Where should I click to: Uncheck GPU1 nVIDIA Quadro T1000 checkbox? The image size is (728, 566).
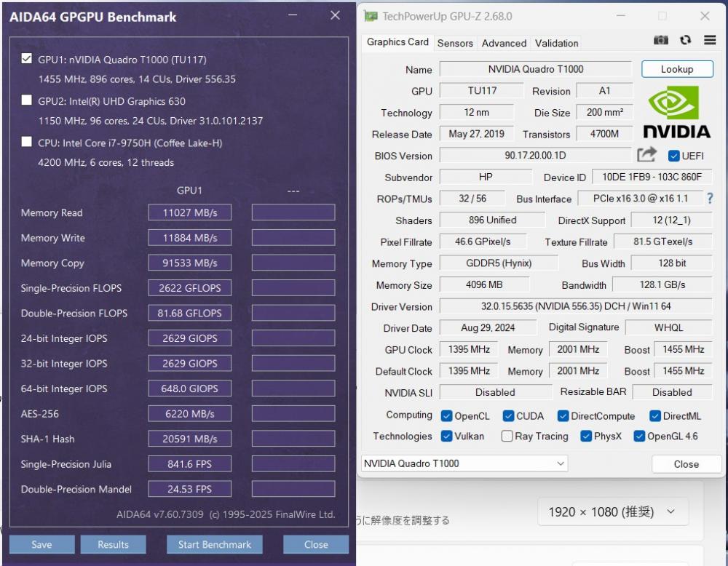pos(27,59)
